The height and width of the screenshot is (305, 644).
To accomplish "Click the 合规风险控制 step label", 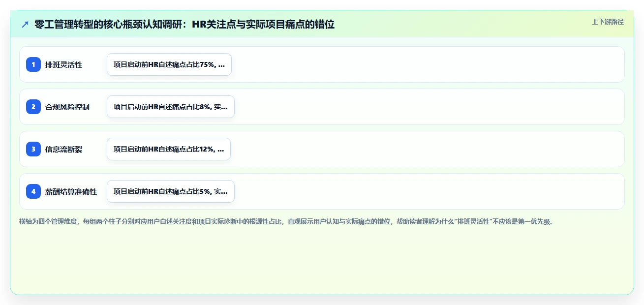I will click(x=67, y=107).
